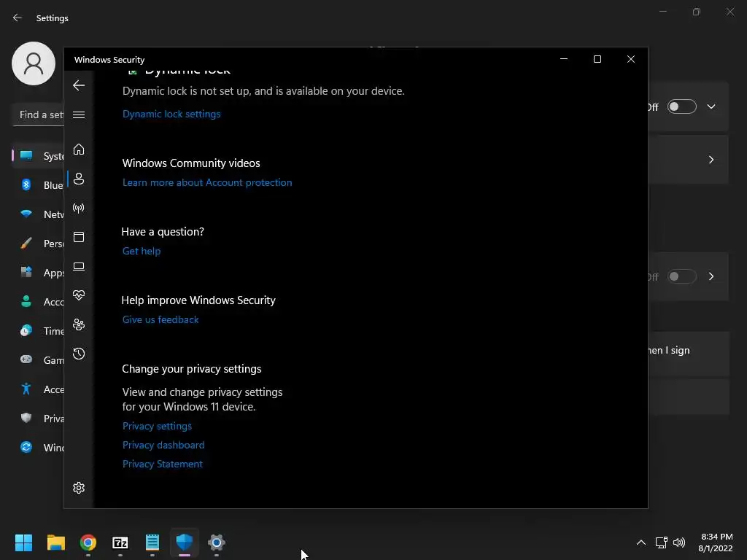Show hidden tray icons
The image size is (747, 560).
[x=641, y=542]
